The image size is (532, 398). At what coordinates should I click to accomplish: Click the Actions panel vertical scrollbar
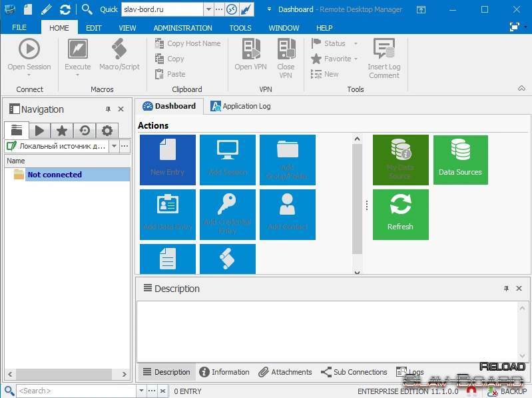pyautogui.click(x=357, y=199)
